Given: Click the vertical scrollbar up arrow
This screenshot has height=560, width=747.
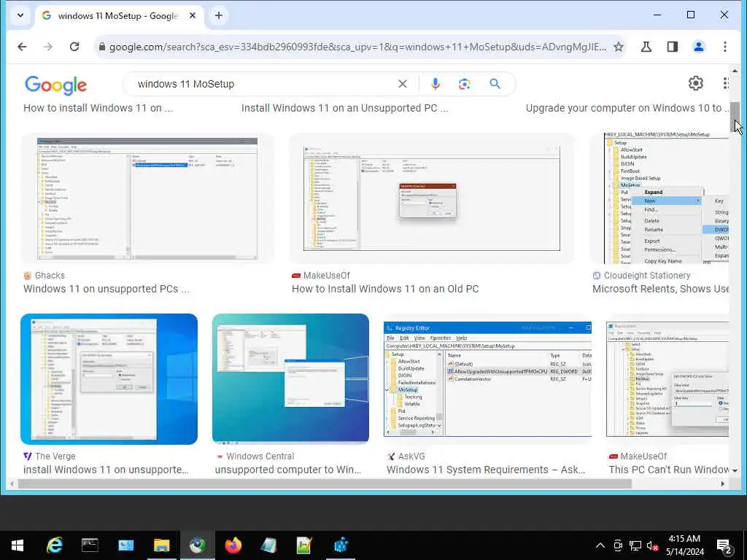Looking at the screenshot, I should click(735, 71).
